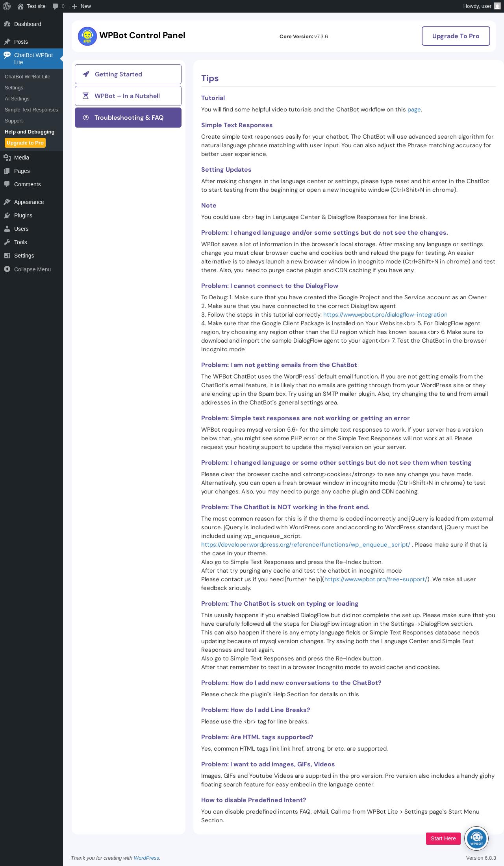Viewport: 504px width, 866px height.
Task: Click orange Upgrade to Pro sidebar button
Action: pyautogui.click(x=25, y=143)
